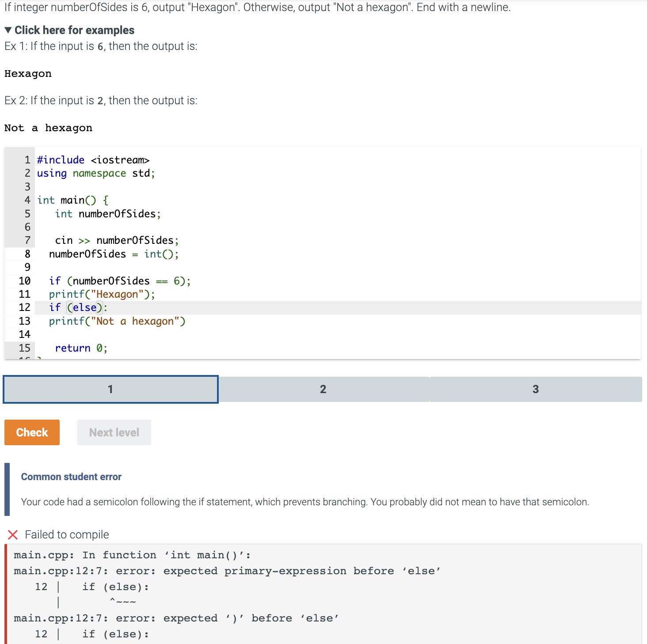Click the "Not a hexagon" example output
Screen dimensions: 647x644
49,128
